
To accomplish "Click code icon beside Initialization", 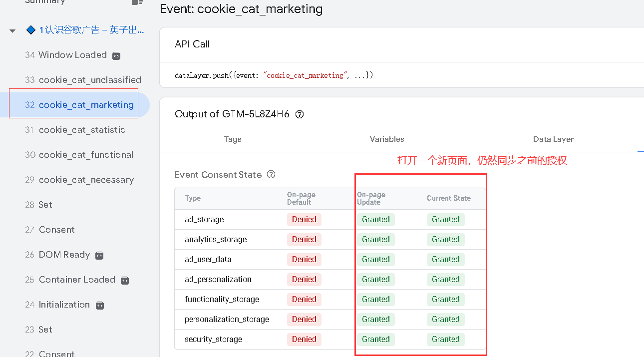I will (x=100, y=306).
